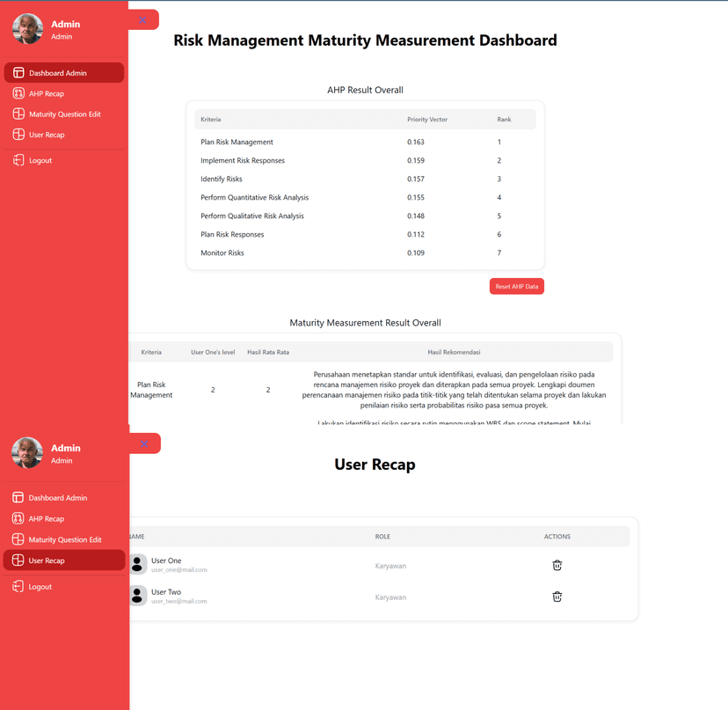Click the Admin profile photo on the User Recap page
Image resolution: width=728 pixels, height=710 pixels.
[x=27, y=453]
